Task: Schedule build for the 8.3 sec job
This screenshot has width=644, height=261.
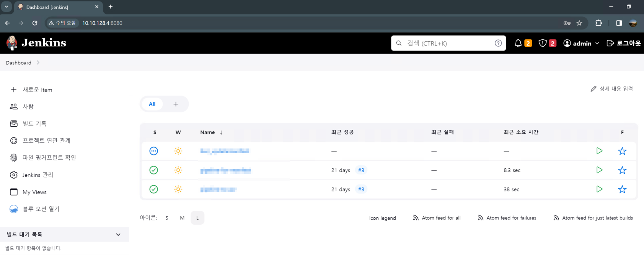Action: 599,170
